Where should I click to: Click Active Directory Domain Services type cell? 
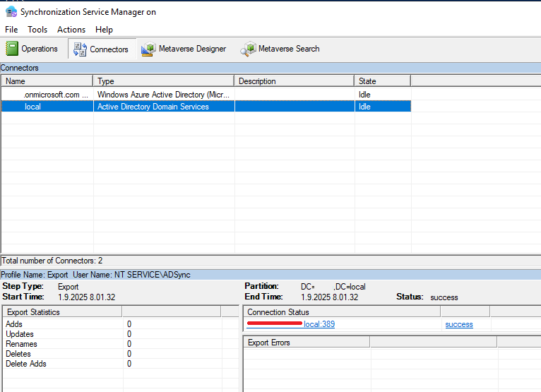tap(164, 107)
